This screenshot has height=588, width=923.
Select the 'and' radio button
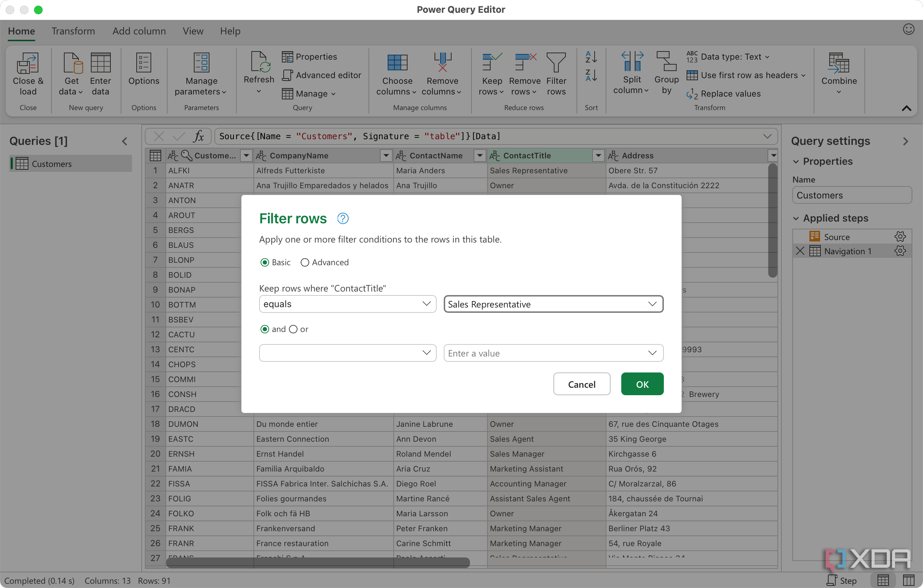[264, 329]
